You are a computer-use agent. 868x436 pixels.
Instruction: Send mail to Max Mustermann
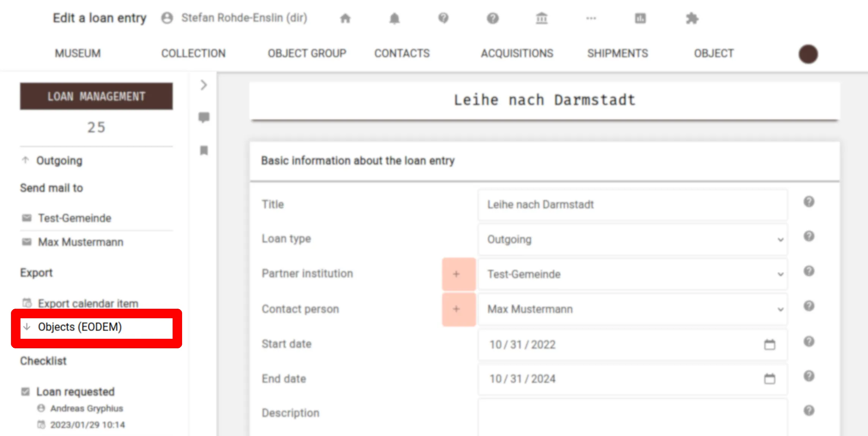[x=80, y=242]
